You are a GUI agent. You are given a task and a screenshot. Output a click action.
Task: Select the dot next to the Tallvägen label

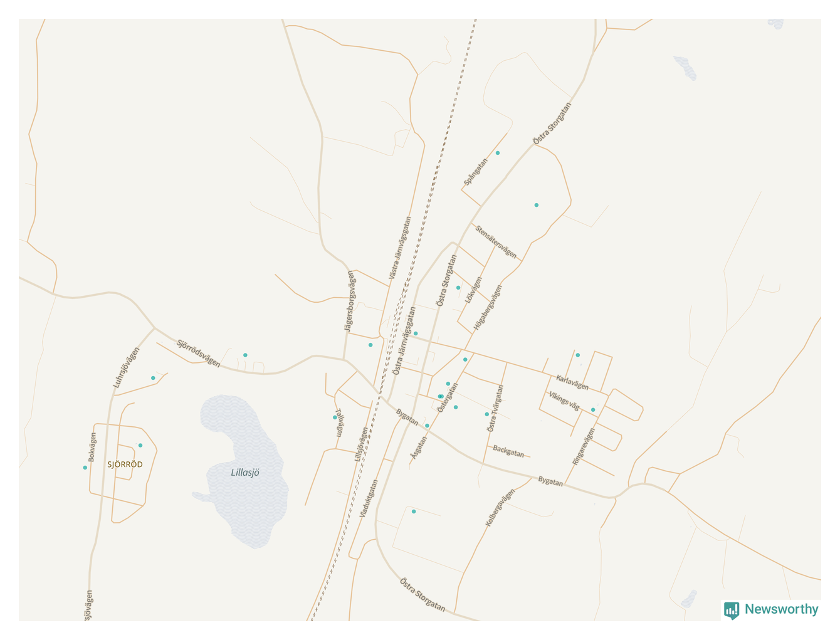click(x=335, y=417)
